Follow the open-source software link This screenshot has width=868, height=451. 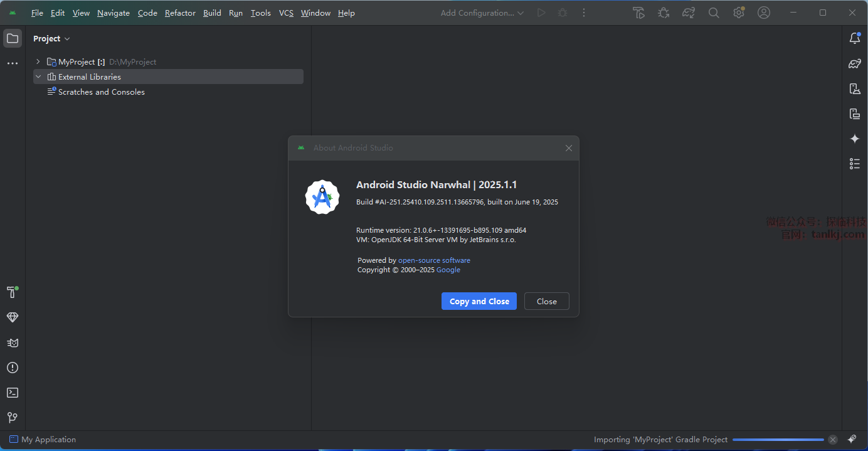pos(434,260)
